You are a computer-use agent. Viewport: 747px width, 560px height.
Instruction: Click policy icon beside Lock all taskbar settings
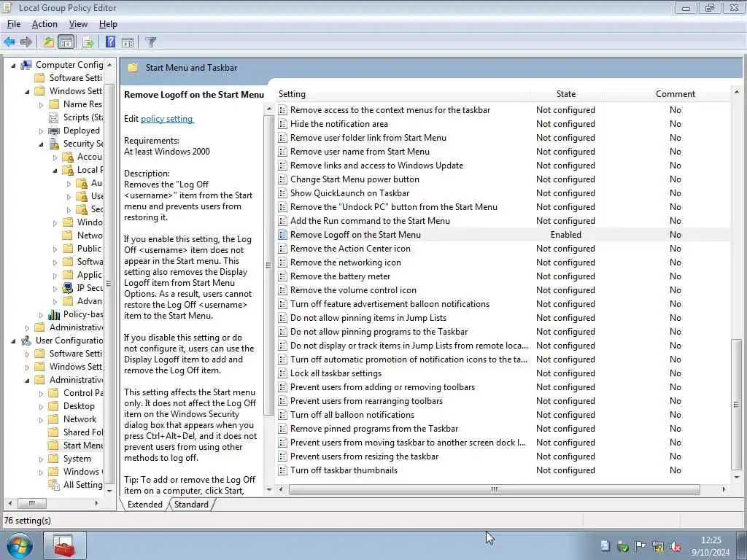(282, 373)
